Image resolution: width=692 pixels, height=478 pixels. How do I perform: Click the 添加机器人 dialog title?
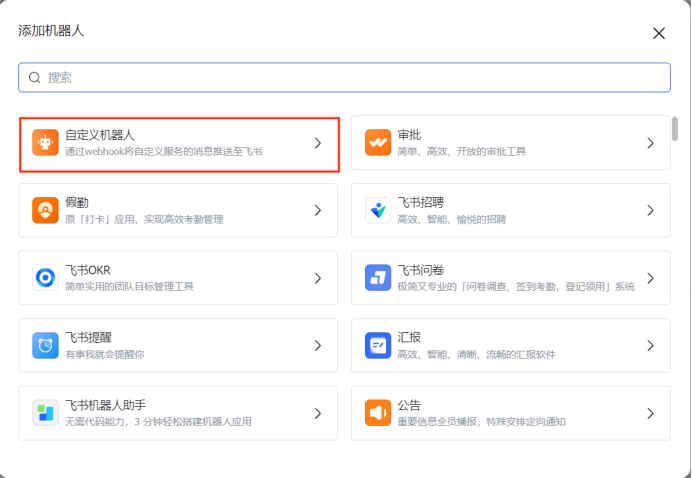click(51, 31)
